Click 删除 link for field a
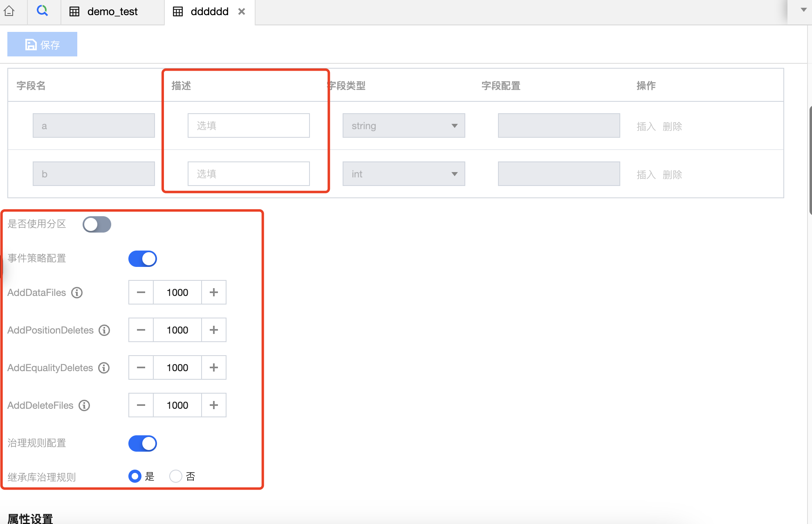Screen dimensions: 812x524 tap(672, 127)
